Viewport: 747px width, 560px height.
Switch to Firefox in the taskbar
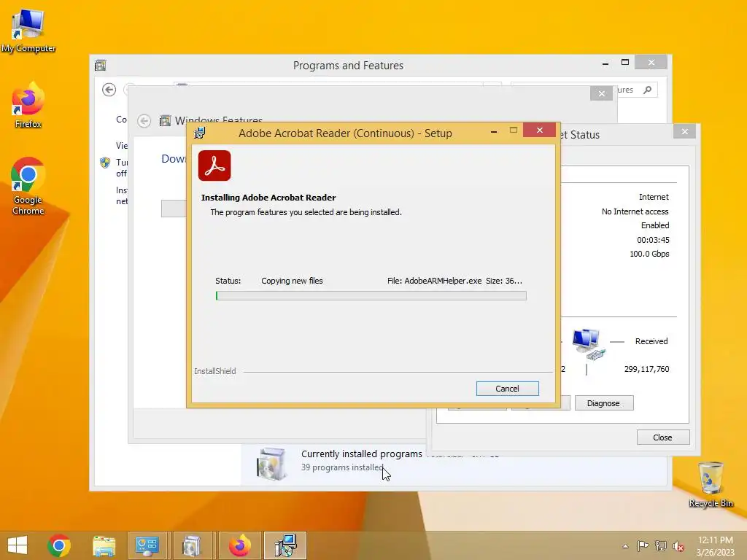(x=239, y=545)
